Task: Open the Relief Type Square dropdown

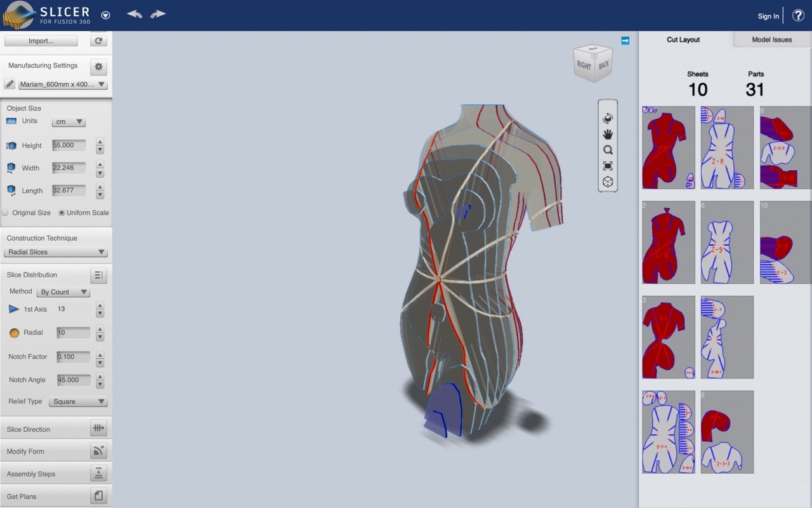Action: click(78, 401)
